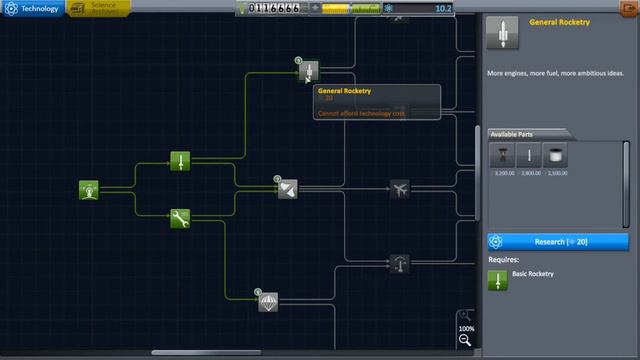The image size is (640, 360).
Task: Zoom out the tech tree view
Action: 465,340
